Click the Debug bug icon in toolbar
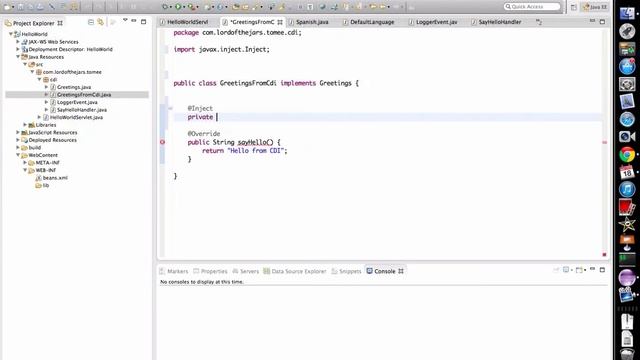The height and width of the screenshot is (360, 640). click(x=165, y=7)
